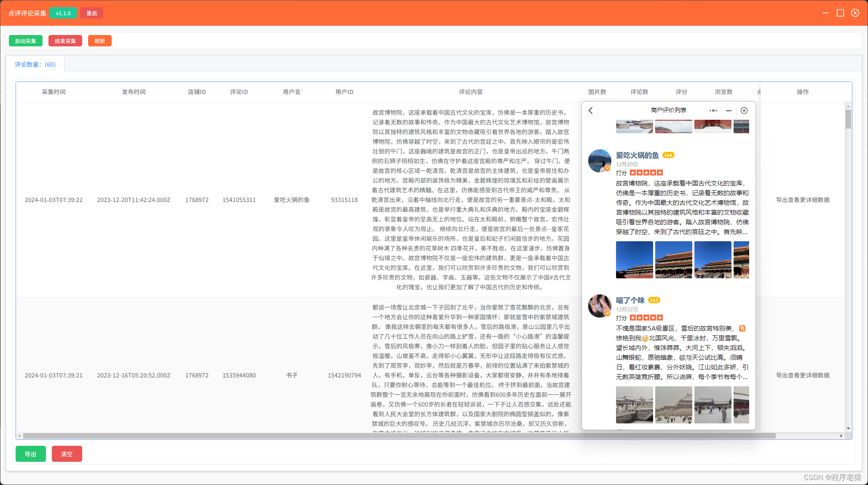Click the 发布时间 column header
868x485 pixels.
pyautogui.click(x=134, y=92)
